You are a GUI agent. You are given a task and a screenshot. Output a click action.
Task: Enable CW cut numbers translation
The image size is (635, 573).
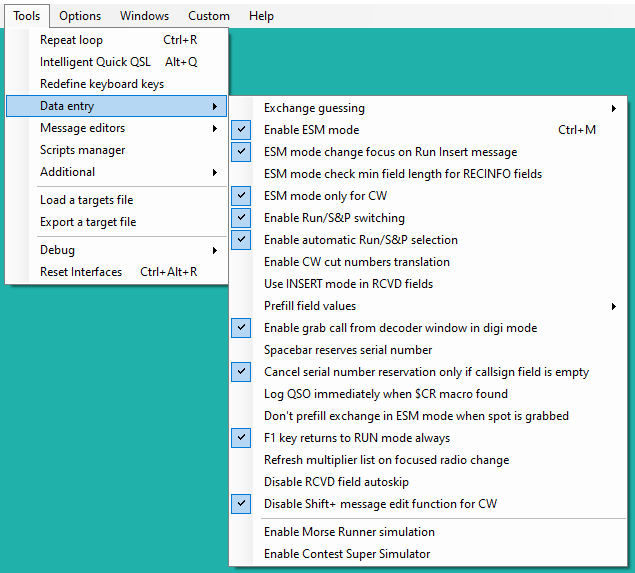428,262
